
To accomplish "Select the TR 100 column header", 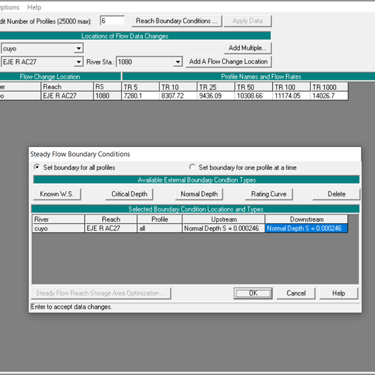I will (x=292, y=87).
